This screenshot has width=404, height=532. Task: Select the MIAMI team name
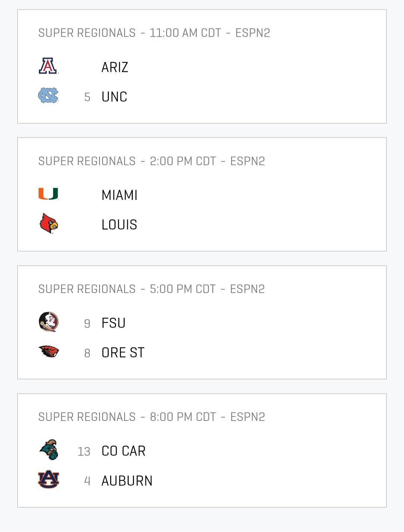[120, 195]
